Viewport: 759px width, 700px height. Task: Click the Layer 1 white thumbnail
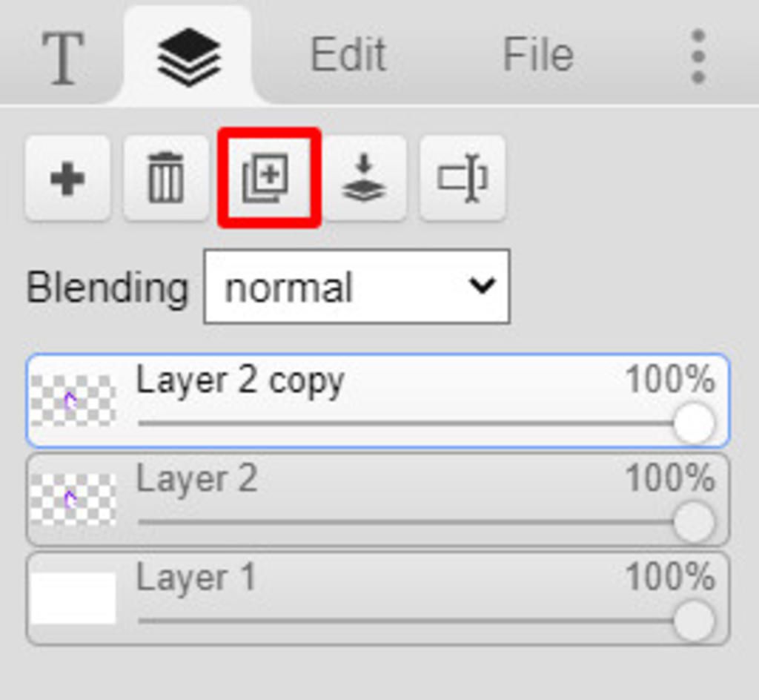(x=73, y=599)
